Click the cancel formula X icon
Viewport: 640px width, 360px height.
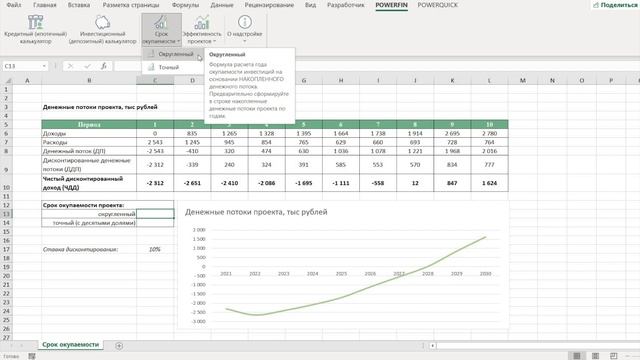coord(70,66)
